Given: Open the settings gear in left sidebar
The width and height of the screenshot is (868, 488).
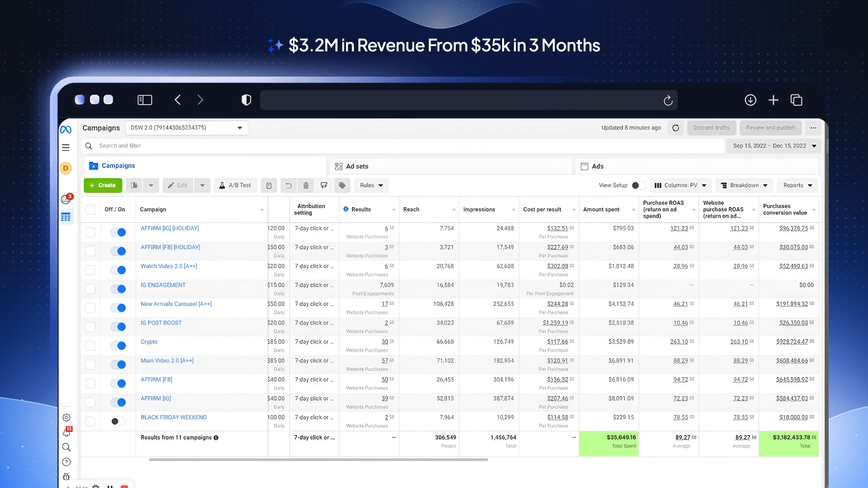Looking at the screenshot, I should pos(66,418).
